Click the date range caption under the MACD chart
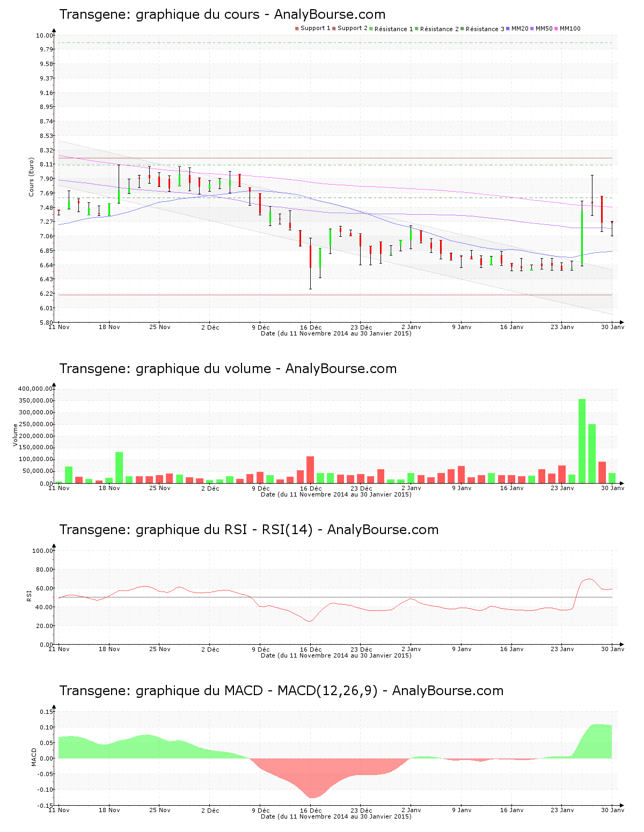The height and width of the screenshot is (832, 644). coord(336,816)
